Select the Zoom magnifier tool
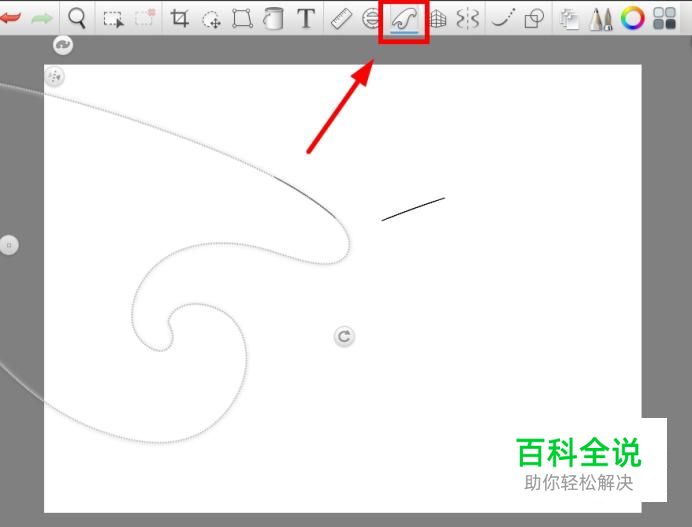Image resolution: width=692 pixels, height=527 pixels. point(77,18)
